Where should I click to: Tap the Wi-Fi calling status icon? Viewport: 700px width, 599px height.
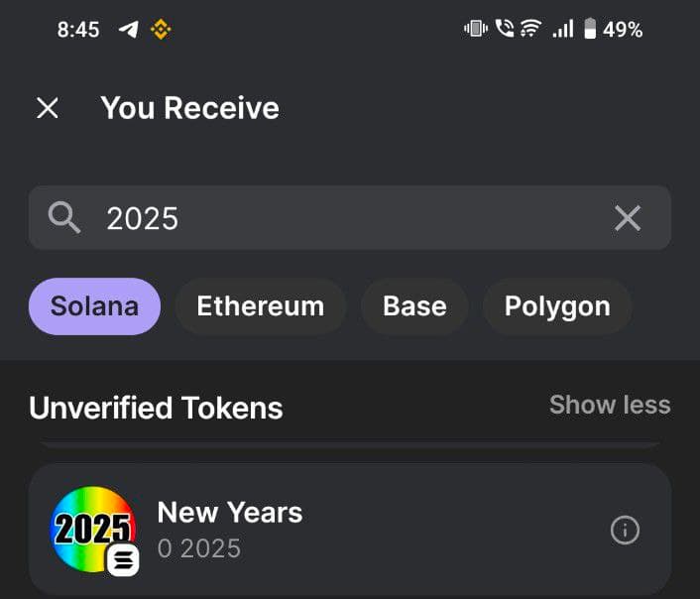(x=505, y=29)
